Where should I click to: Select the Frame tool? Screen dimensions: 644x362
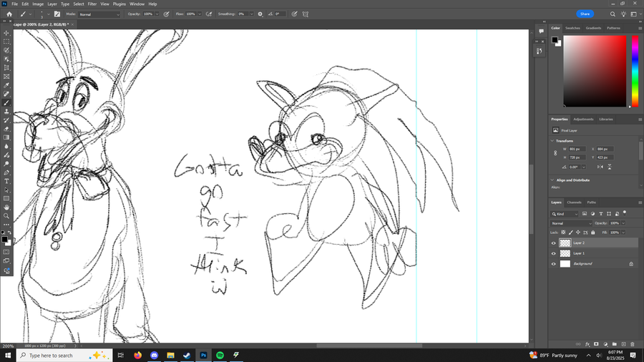coord(6,77)
